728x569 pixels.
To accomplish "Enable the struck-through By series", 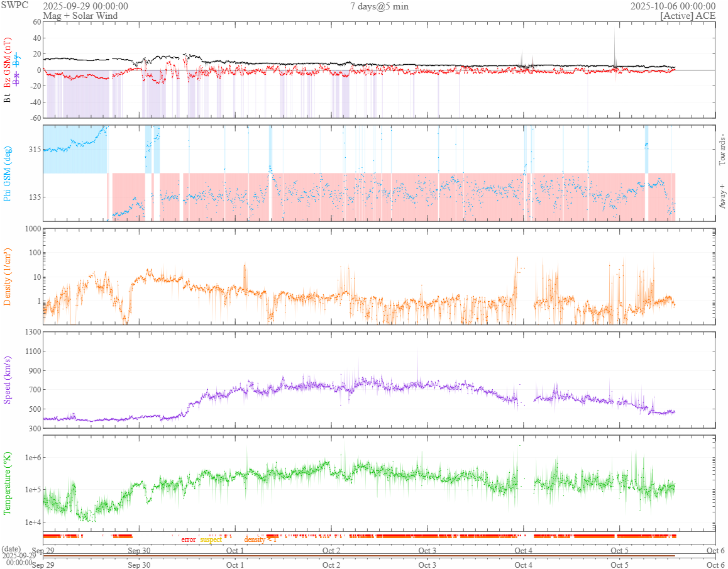I will [17, 60].
